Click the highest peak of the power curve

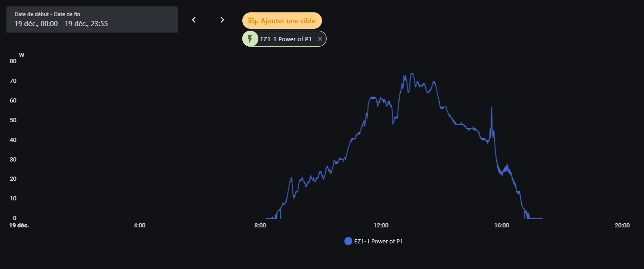coord(412,74)
